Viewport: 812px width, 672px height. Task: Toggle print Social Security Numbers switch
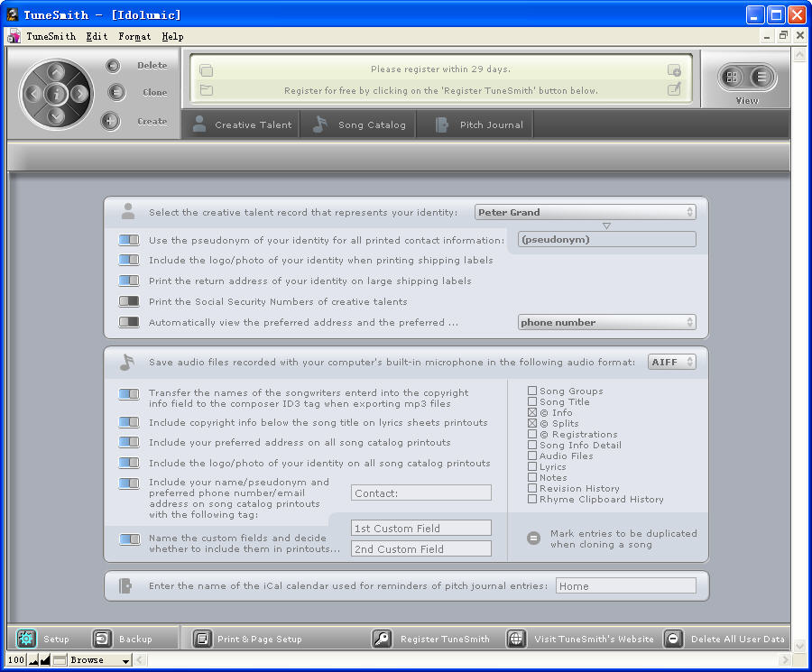click(129, 301)
